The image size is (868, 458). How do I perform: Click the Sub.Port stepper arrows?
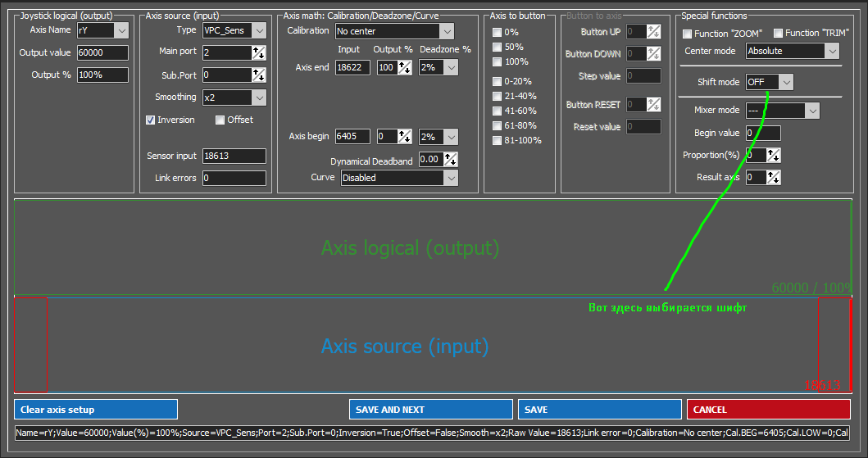tap(258, 75)
